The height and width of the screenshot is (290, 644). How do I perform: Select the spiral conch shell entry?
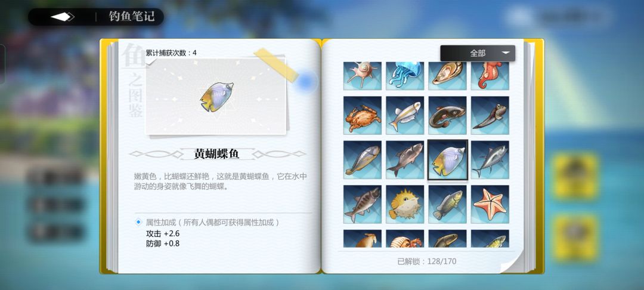pyautogui.click(x=363, y=76)
